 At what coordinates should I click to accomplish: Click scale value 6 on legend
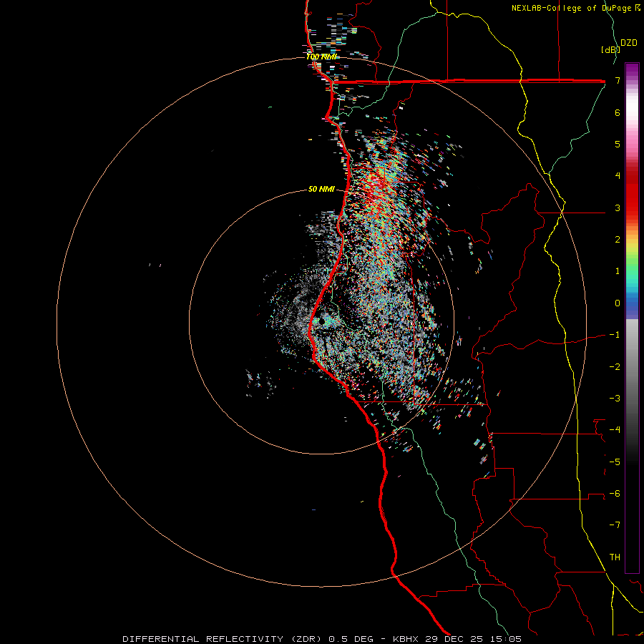[618, 112]
